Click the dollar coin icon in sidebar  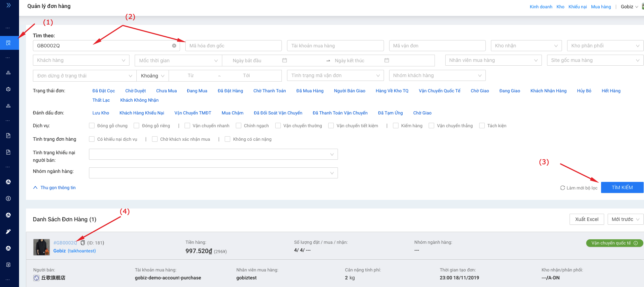tap(8, 198)
